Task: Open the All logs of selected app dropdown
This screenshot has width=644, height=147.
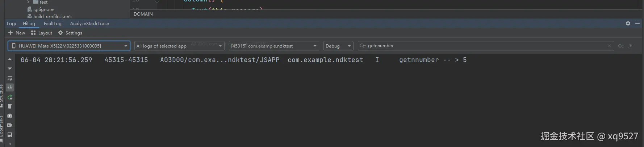Action: tap(179, 46)
